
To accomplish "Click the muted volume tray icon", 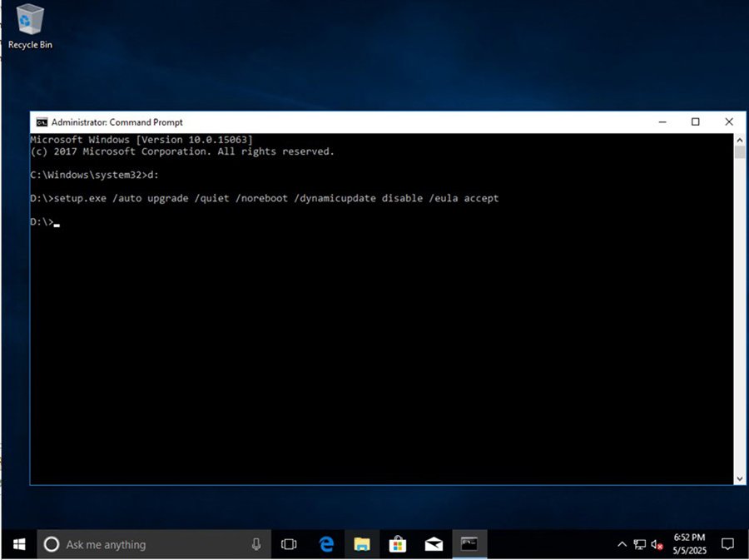I will (x=657, y=545).
